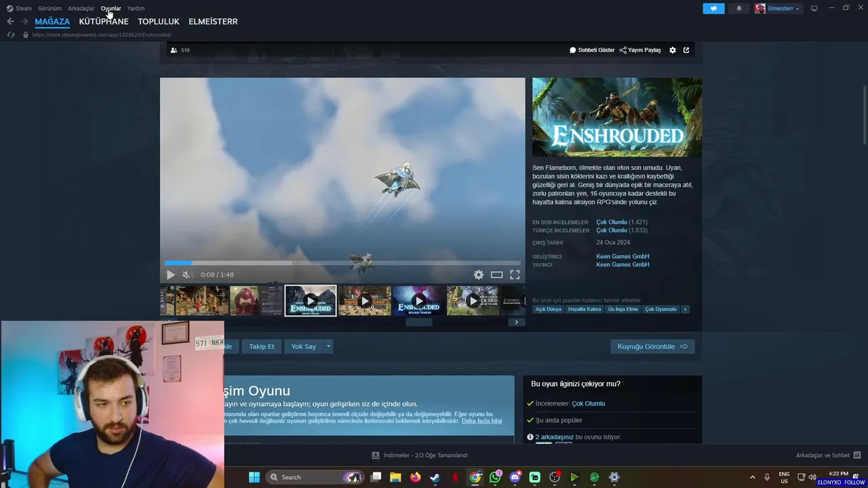The image size is (868, 488).
Task: Open the Windows Start menu
Action: pos(254,477)
